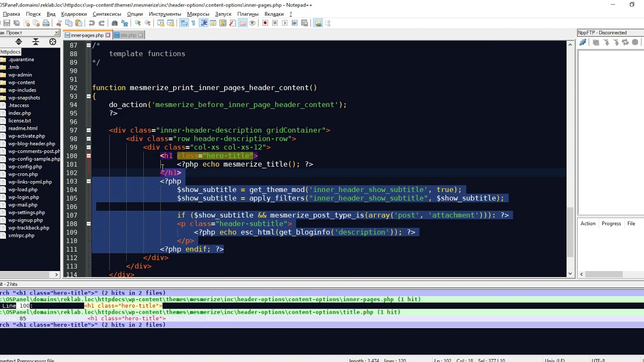The width and height of the screenshot is (644, 362).
Task: Close the title.php tab
Action: [140, 35]
